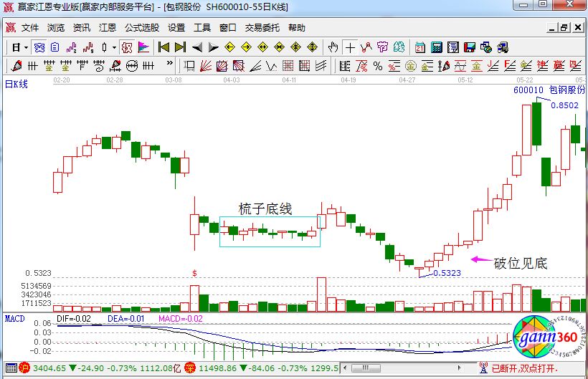Click the calculator icon in toolbar
The width and height of the screenshot is (588, 379).
click(437, 47)
